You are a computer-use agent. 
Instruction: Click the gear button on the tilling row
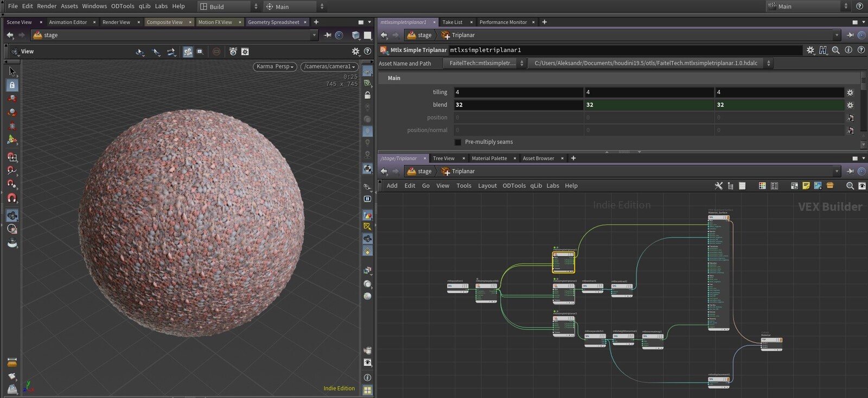(850, 92)
